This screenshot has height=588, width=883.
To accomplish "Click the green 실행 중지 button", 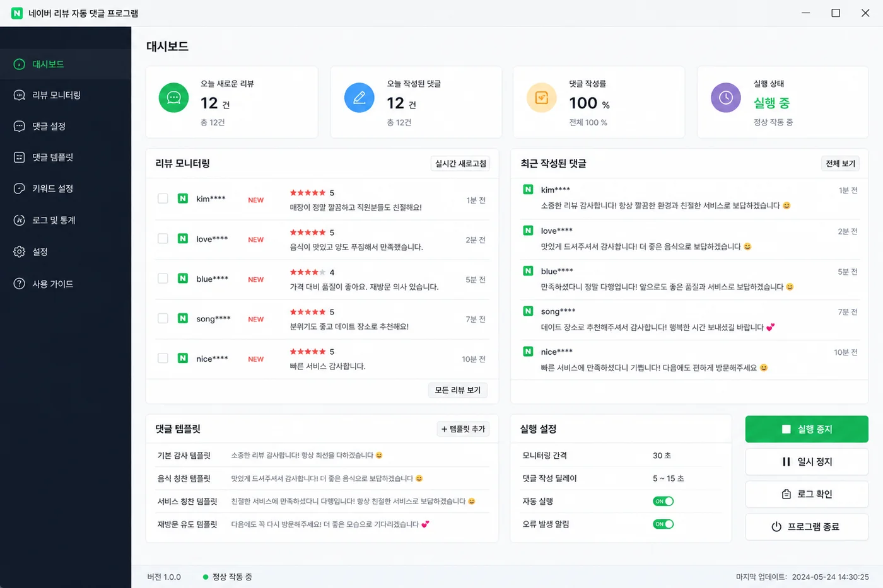I will [x=807, y=429].
